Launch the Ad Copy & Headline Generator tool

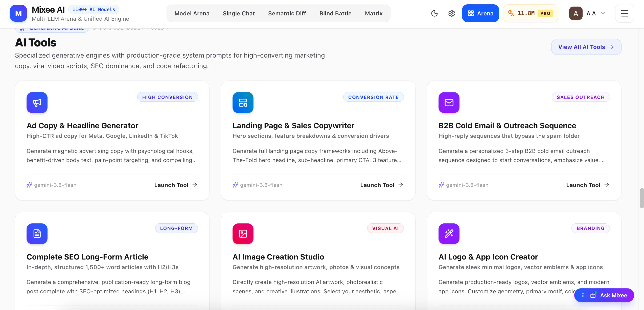[x=176, y=185]
